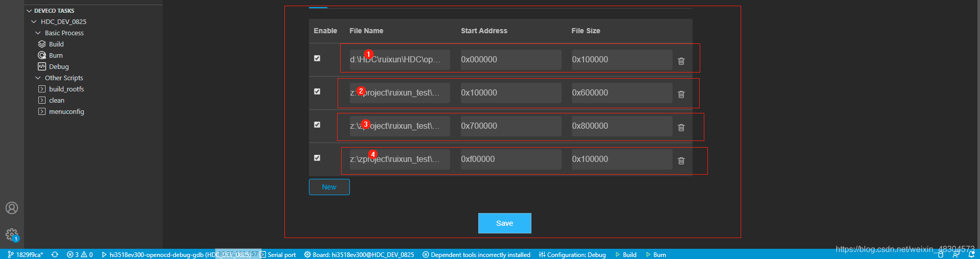Open notifications bell in status bar
Image resolution: width=980 pixels, height=259 pixels.
coord(971,254)
